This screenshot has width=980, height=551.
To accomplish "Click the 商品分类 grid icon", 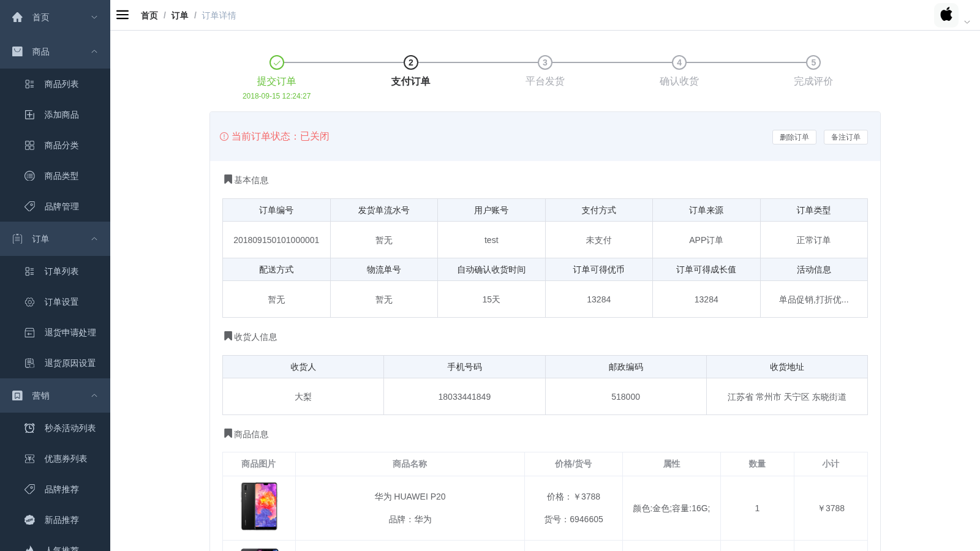I will point(29,145).
